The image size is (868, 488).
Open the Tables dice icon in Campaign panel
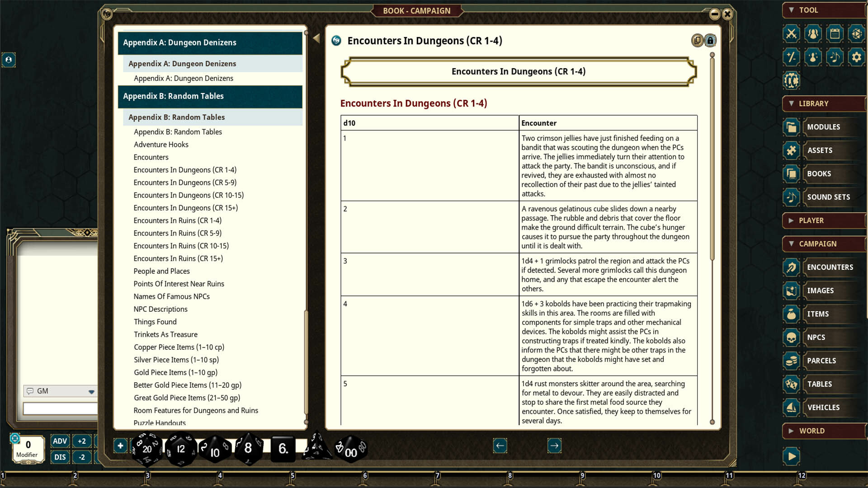point(791,384)
